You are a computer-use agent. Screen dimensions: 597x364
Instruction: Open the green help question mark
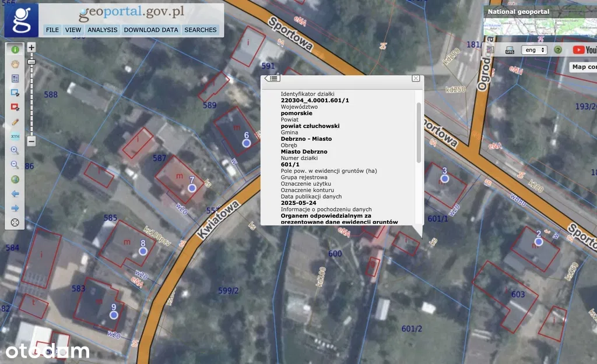click(558, 50)
